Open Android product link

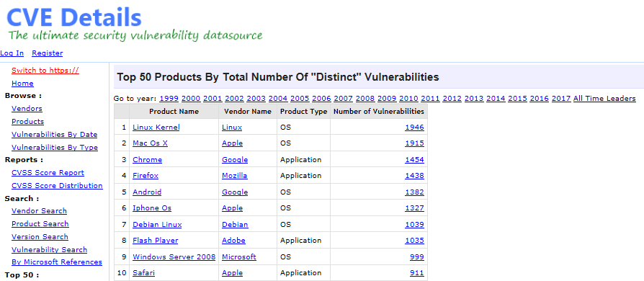[x=147, y=192]
